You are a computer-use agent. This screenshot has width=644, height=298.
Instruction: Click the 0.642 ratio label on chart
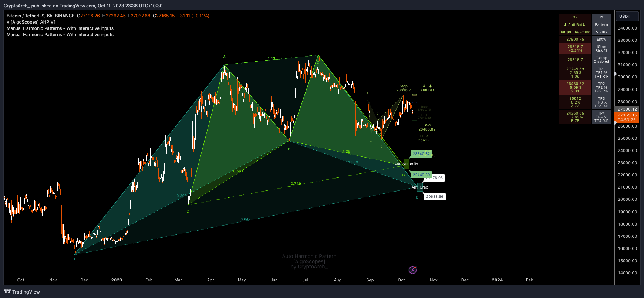246,219
